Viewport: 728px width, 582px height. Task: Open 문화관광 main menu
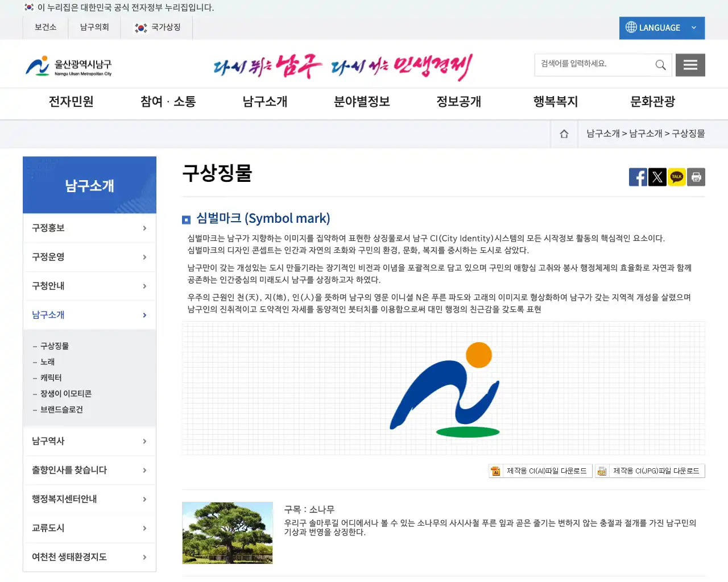[x=652, y=102]
